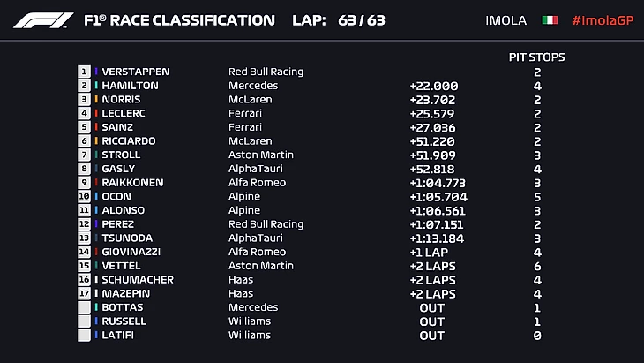Click the empty position box beside Bottas
644x363 pixels.
click(x=85, y=307)
